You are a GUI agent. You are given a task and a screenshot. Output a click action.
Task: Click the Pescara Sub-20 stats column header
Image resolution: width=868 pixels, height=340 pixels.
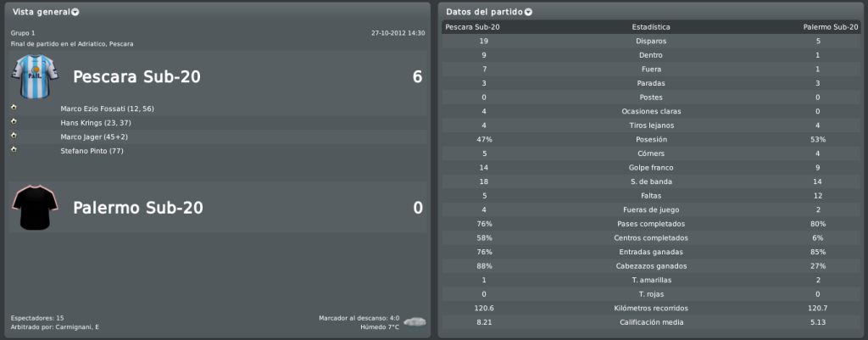473,26
